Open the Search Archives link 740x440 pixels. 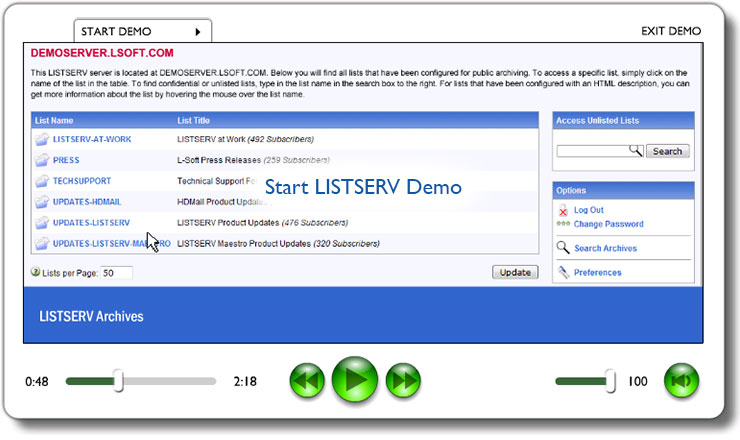pyautogui.click(x=605, y=248)
